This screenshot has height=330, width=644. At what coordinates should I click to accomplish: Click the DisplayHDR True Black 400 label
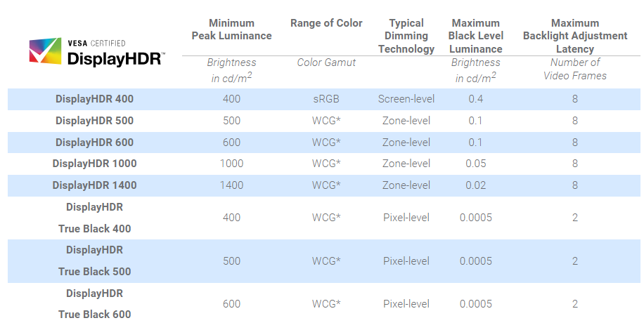(94, 218)
